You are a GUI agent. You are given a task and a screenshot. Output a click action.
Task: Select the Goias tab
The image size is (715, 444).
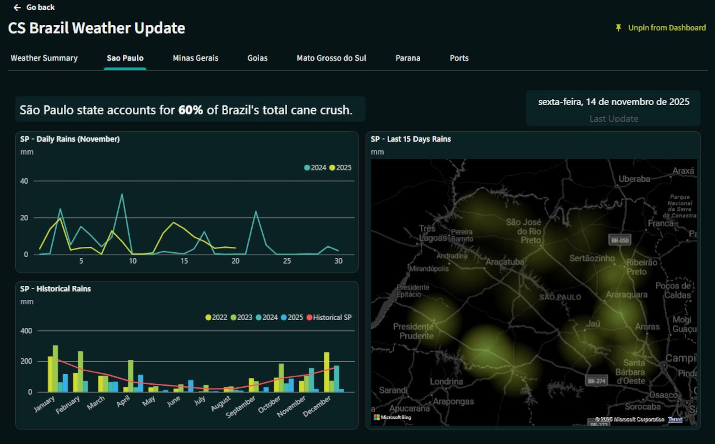257,58
